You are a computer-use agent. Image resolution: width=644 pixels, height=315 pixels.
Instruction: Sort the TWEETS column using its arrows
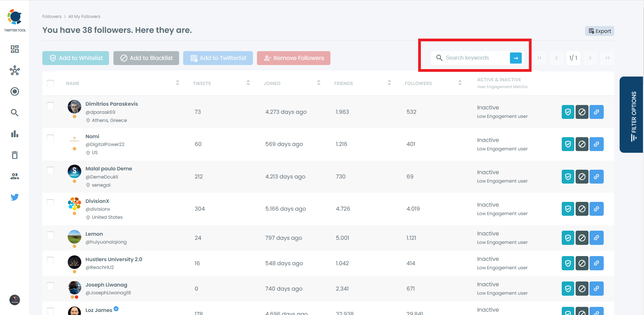pos(248,82)
